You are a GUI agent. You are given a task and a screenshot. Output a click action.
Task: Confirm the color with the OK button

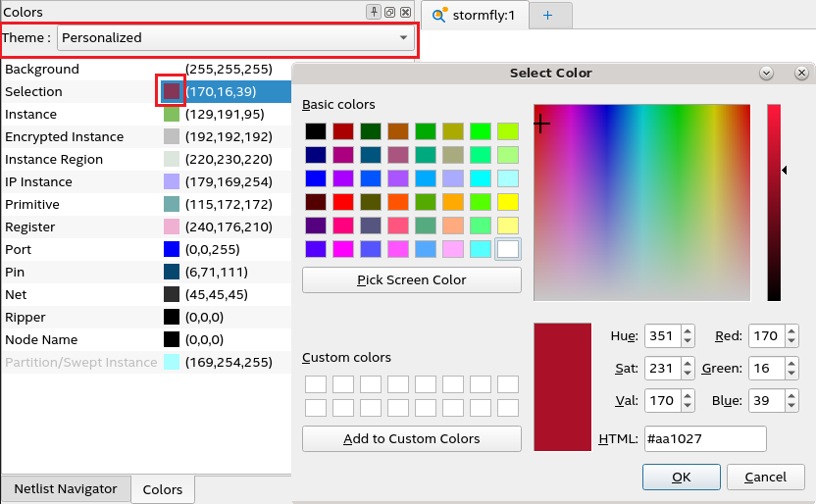[x=681, y=478]
